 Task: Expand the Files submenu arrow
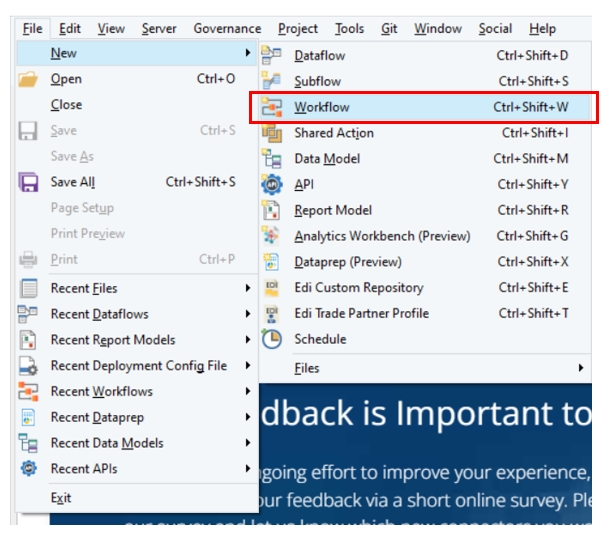581,368
